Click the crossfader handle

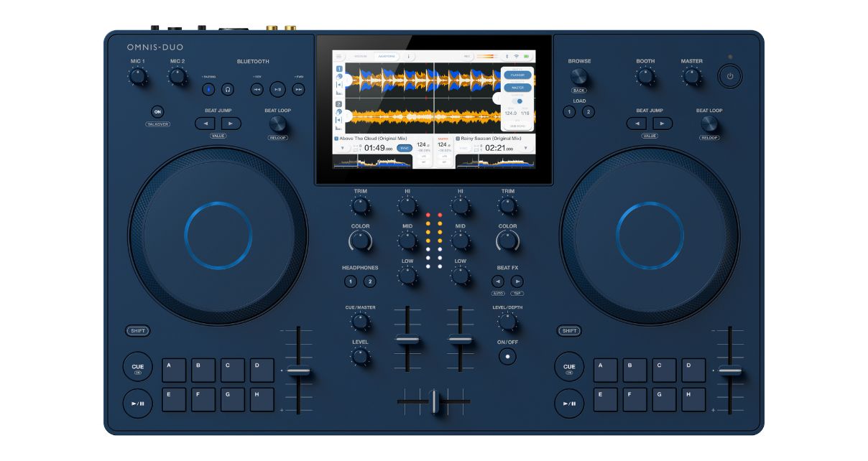click(x=433, y=401)
